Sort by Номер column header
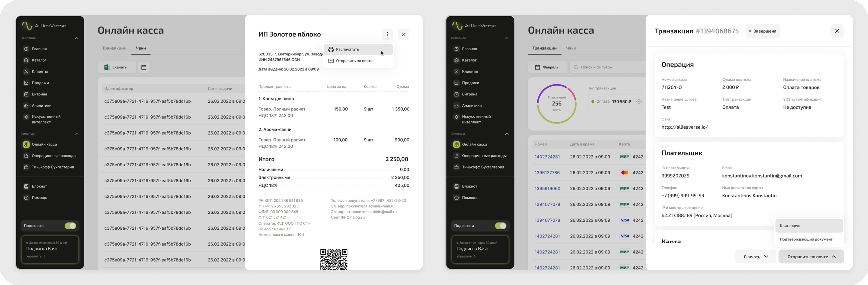Viewport: 868px width, 285px height. (541, 144)
